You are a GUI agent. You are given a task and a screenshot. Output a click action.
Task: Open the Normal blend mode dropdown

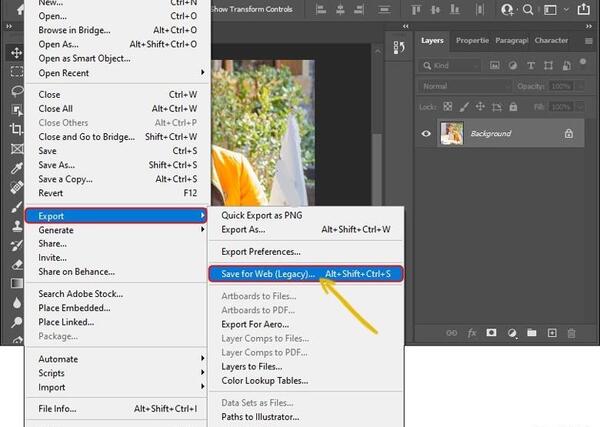[465, 86]
